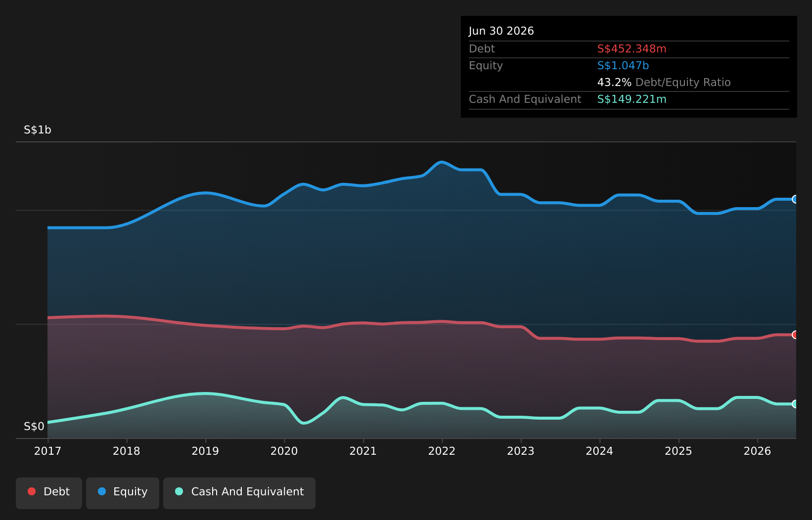Click the teal Cash legend dot

(x=179, y=491)
